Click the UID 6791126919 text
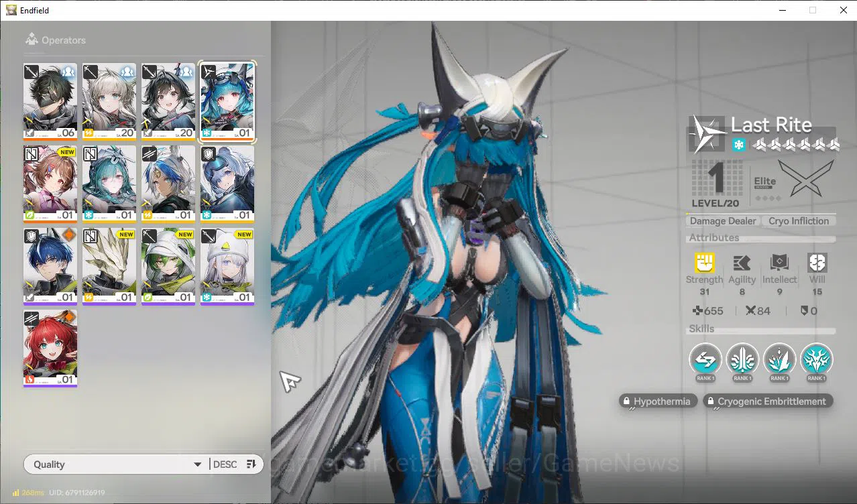Viewport: 857px width, 504px height. (77, 493)
